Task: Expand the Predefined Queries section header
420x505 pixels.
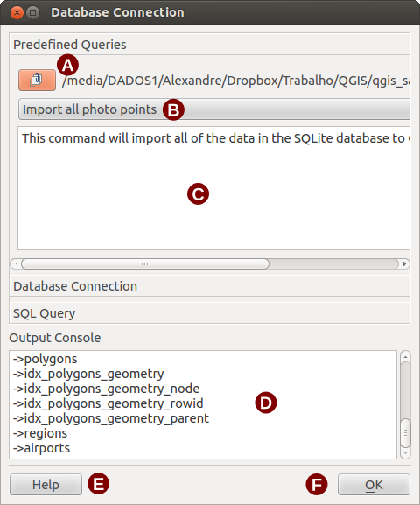Action: [x=210, y=44]
